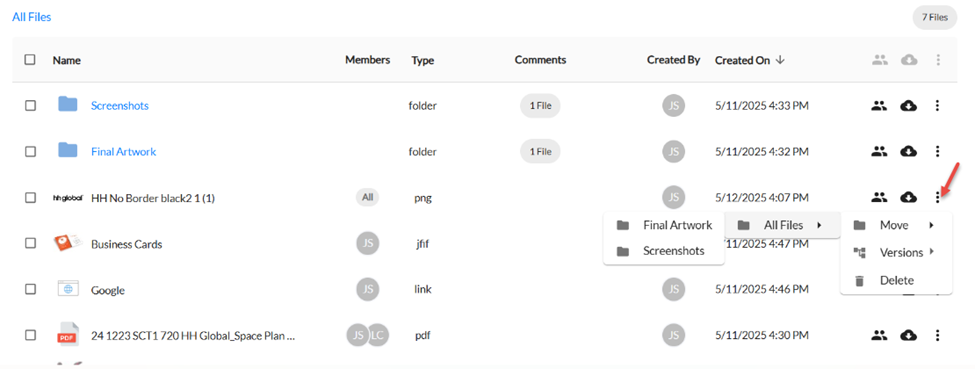Check the select-all checkbox beside Name header

(x=30, y=60)
